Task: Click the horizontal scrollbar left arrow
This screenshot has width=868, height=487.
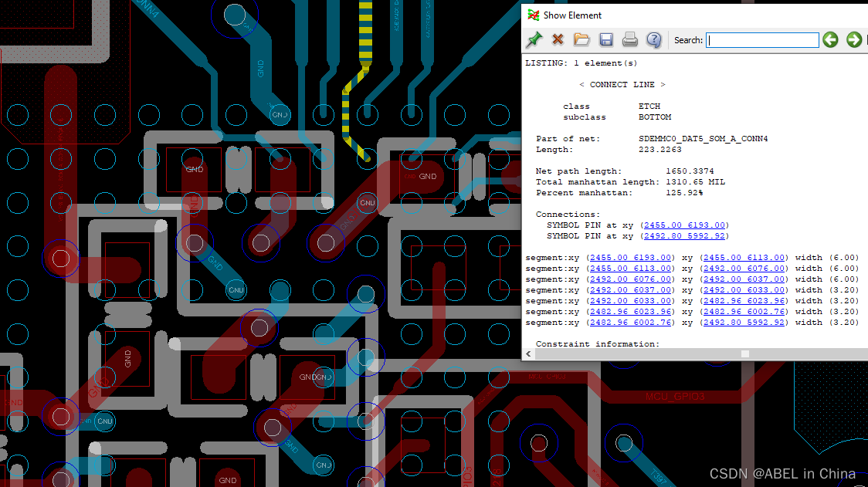Action: tap(529, 354)
